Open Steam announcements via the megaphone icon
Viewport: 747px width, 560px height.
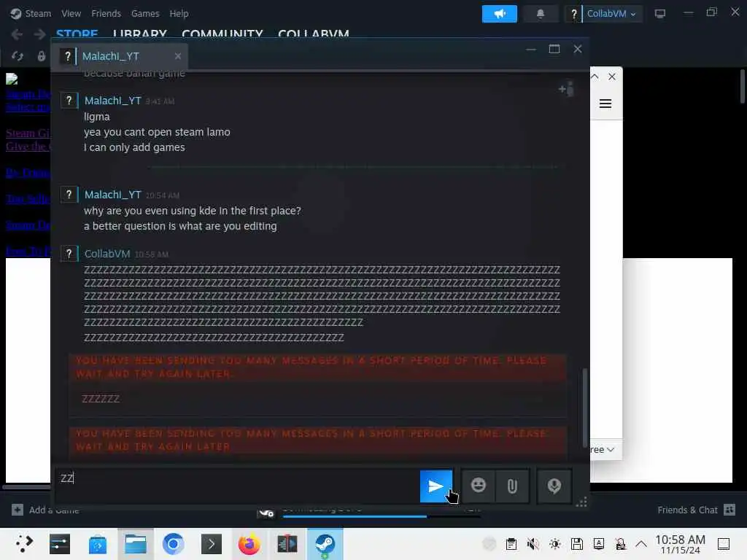[x=499, y=14]
